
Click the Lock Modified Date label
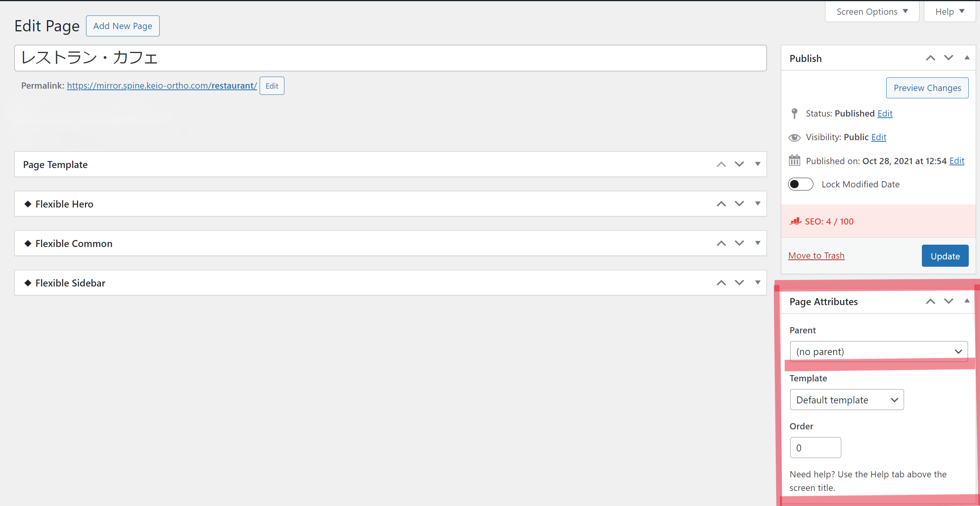861,184
